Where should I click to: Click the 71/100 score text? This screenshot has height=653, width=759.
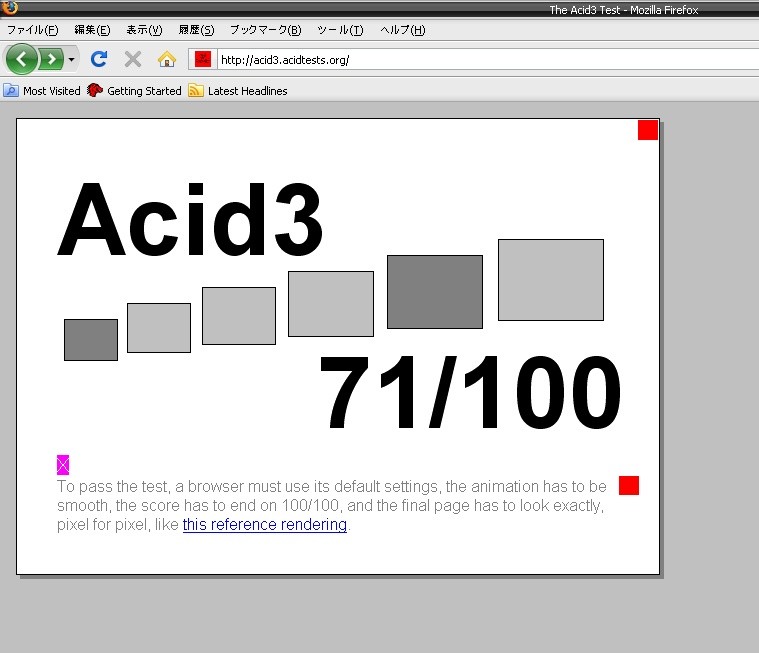pyautogui.click(x=470, y=392)
